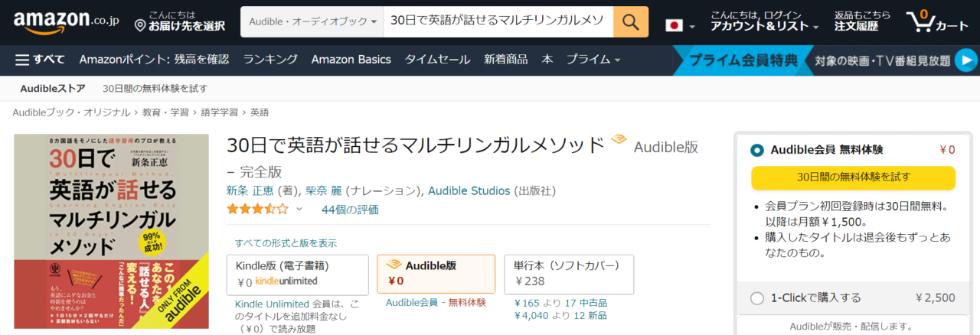Select the 1-Clickで購入する radio option

click(757, 298)
